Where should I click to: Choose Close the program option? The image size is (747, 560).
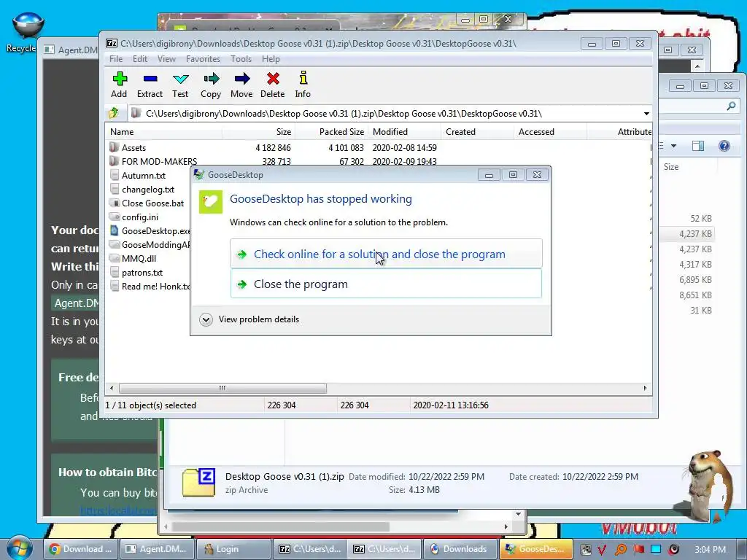[x=386, y=284]
